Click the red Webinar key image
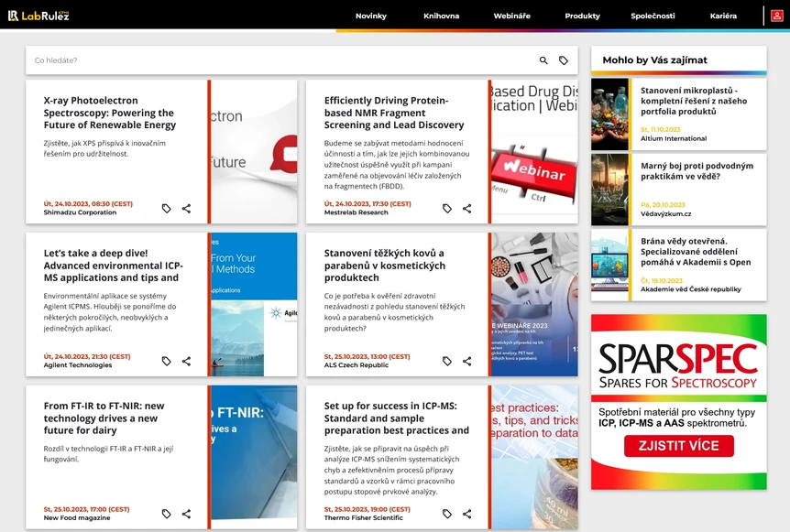Viewport: 790px width, 532px height. [x=534, y=151]
